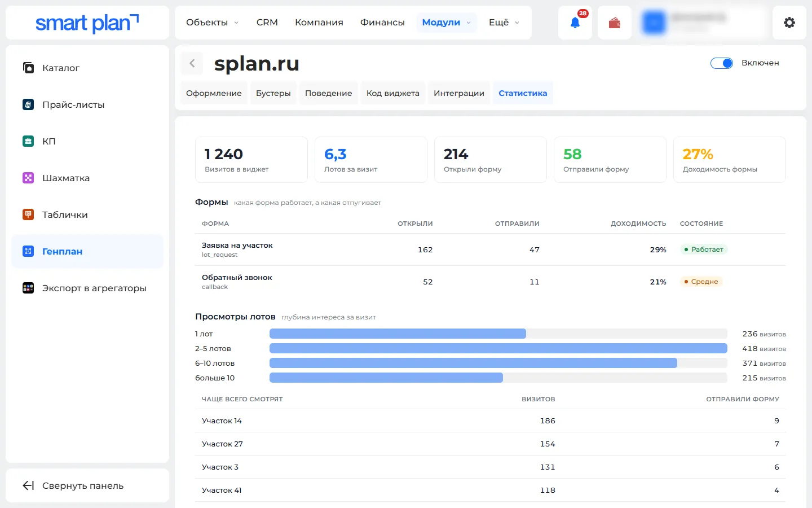Click the больше 10 progress bar
This screenshot has height=508, width=812.
(498, 378)
